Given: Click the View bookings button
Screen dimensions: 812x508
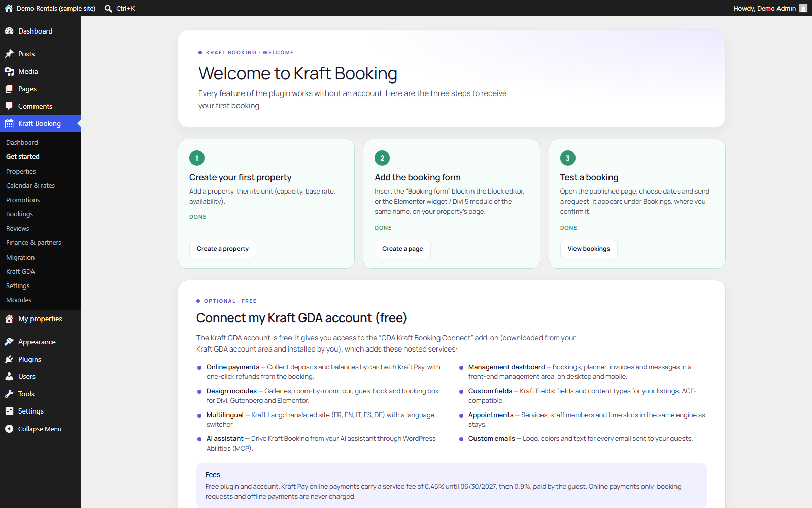Looking at the screenshot, I should 589,249.
